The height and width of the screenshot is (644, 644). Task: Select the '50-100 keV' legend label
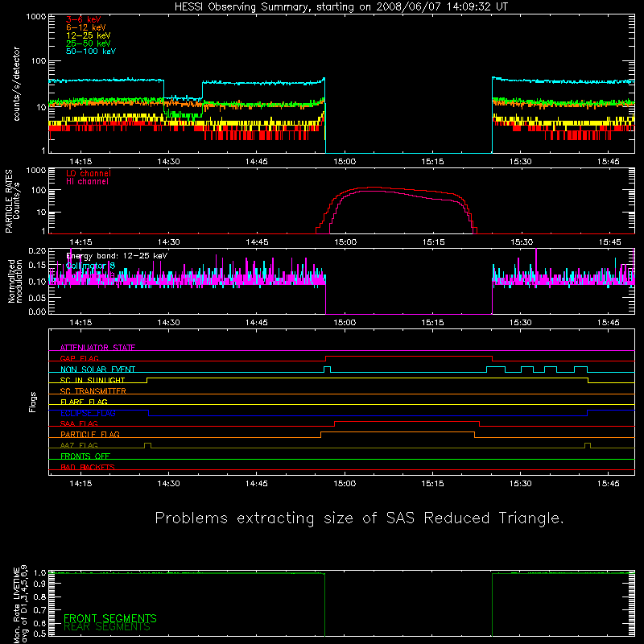pyautogui.click(x=91, y=52)
